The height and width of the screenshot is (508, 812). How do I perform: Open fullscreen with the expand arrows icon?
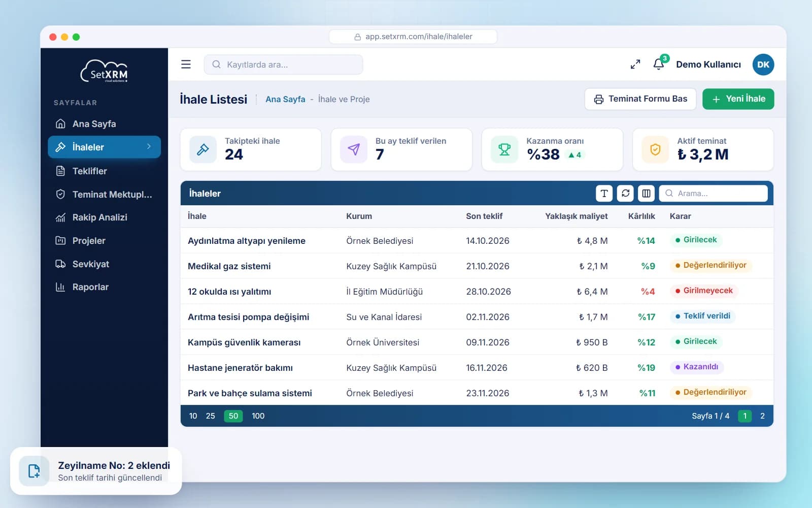point(635,65)
